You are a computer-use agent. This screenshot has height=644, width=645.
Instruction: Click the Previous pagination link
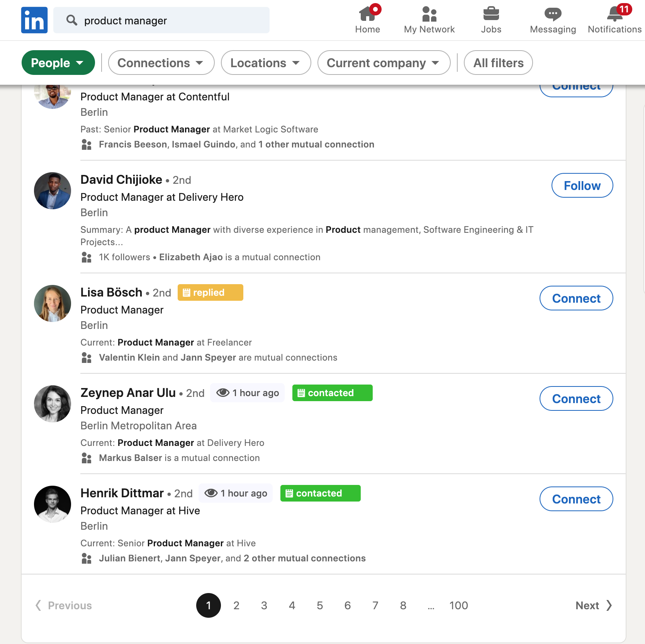pos(64,605)
